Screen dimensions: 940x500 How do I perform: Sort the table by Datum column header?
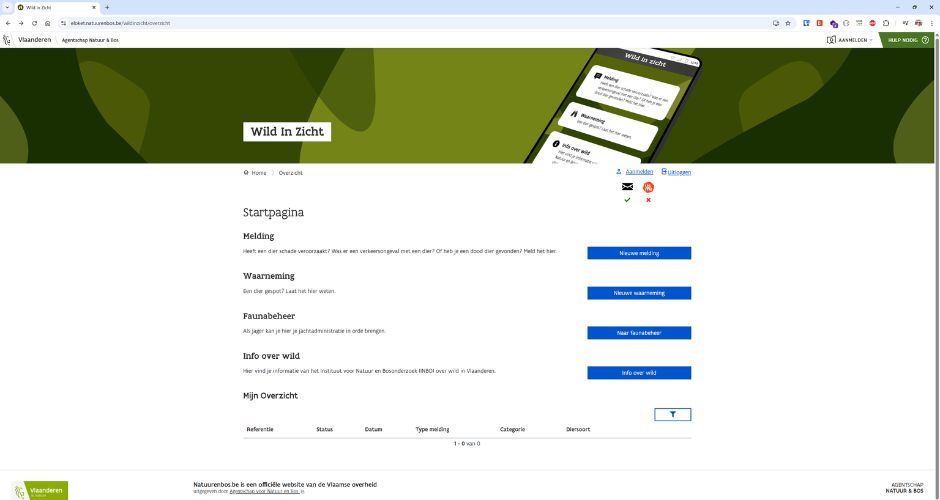coord(374,429)
